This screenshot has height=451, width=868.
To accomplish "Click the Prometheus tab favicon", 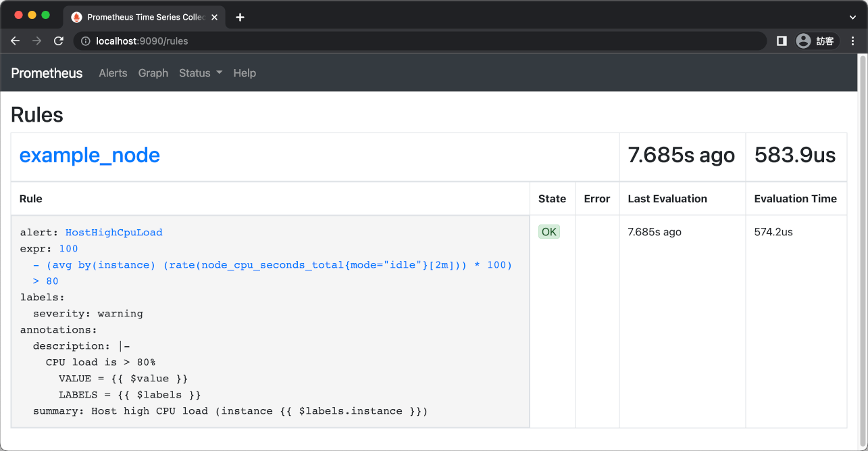I will coord(76,17).
